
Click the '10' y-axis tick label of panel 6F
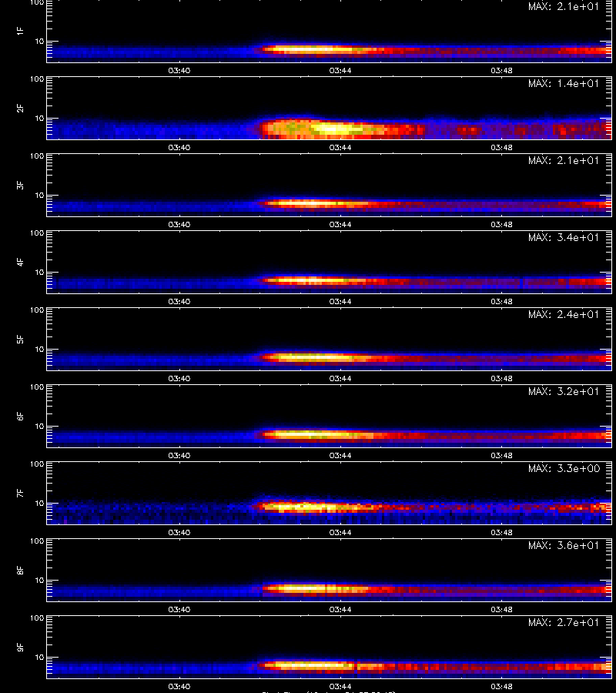[39, 426]
